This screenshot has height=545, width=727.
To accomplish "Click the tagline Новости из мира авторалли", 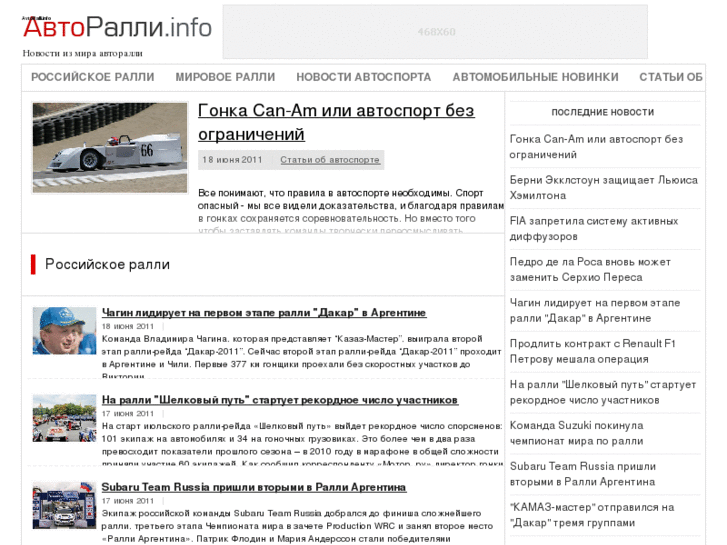I will coord(83,53).
